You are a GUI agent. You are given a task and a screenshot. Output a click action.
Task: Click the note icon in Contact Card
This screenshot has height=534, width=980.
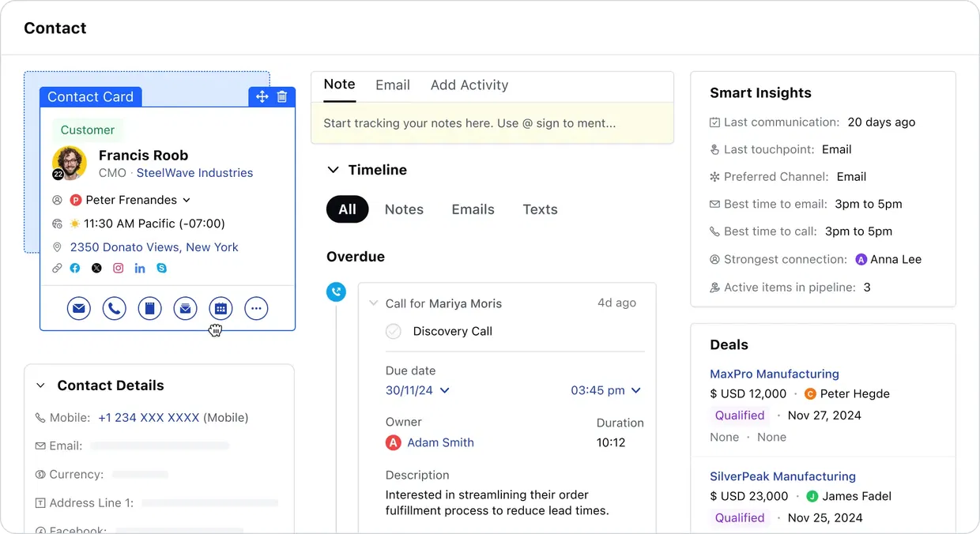[149, 308]
